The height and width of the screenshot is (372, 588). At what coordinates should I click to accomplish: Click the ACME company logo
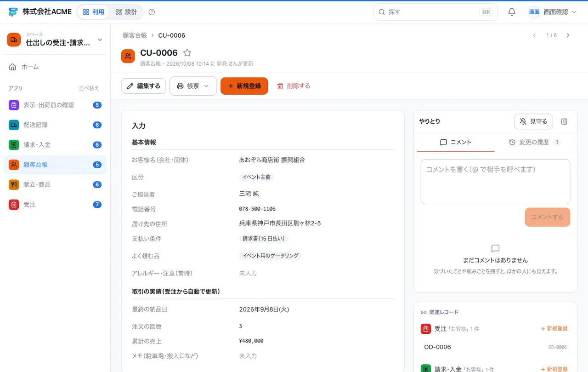13,12
